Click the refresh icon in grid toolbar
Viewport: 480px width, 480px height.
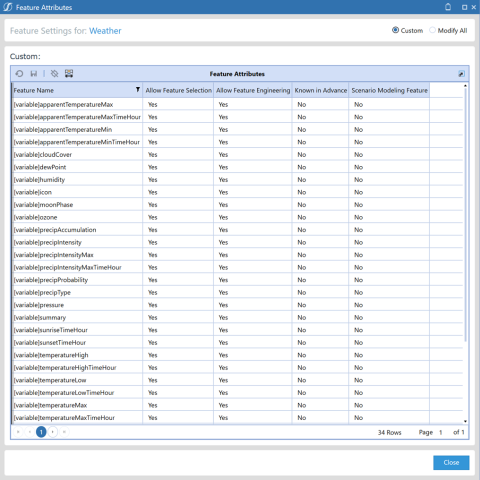pos(19,74)
